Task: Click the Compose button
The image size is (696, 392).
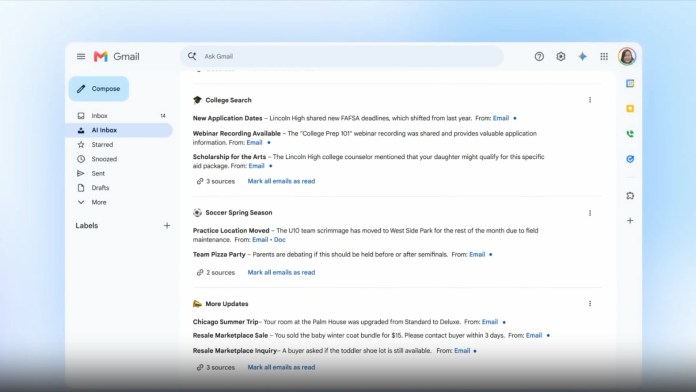Action: tap(99, 89)
